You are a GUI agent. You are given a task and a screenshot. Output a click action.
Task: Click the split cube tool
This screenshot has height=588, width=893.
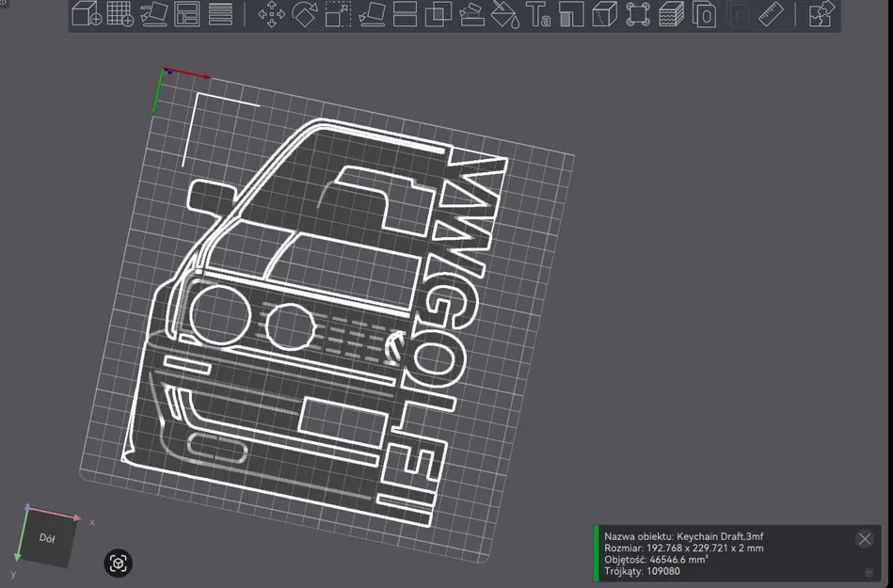pyautogui.click(x=604, y=16)
